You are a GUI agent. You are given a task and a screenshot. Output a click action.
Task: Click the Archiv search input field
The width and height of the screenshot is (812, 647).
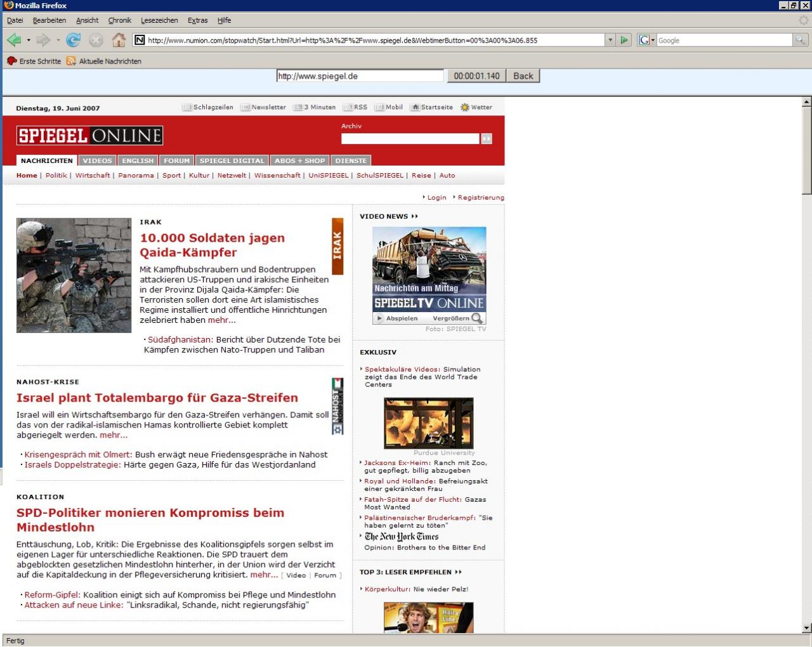click(x=410, y=138)
